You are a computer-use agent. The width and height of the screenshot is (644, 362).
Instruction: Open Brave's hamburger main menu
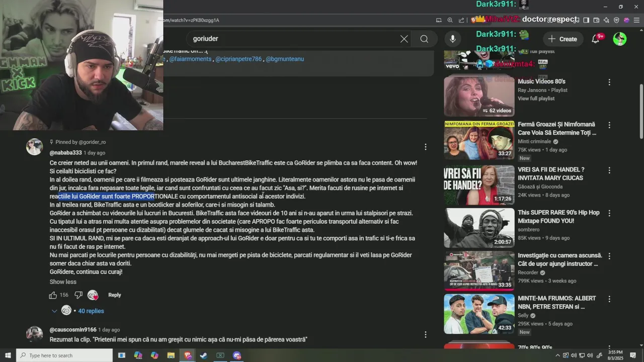[636, 20]
